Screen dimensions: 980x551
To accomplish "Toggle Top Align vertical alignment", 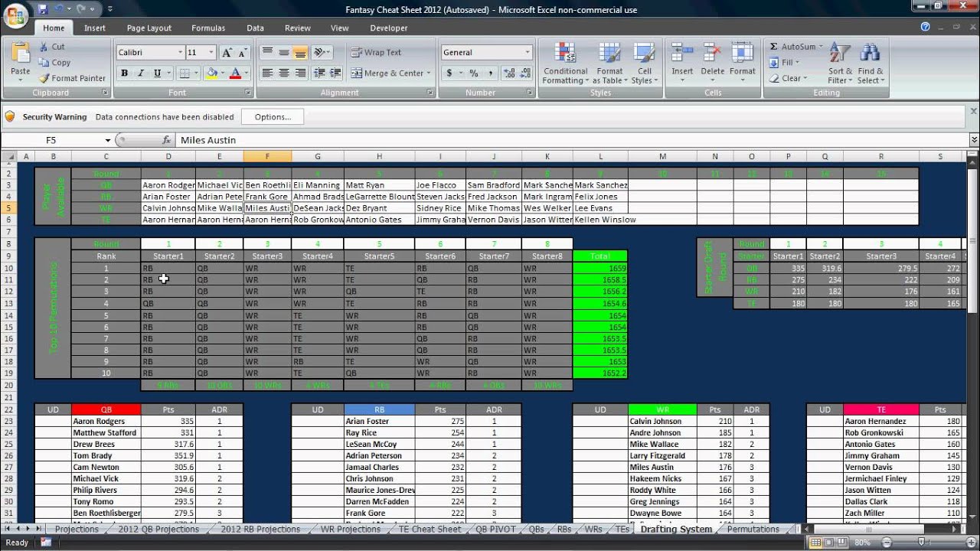I will click(x=267, y=53).
